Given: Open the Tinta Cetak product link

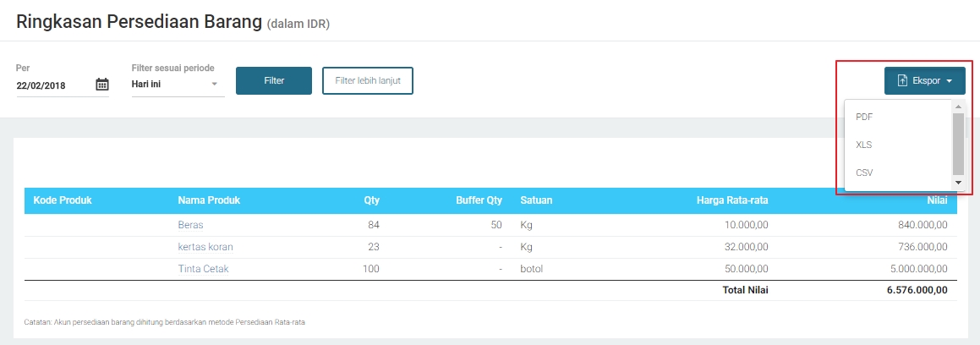Looking at the screenshot, I should point(203,269).
